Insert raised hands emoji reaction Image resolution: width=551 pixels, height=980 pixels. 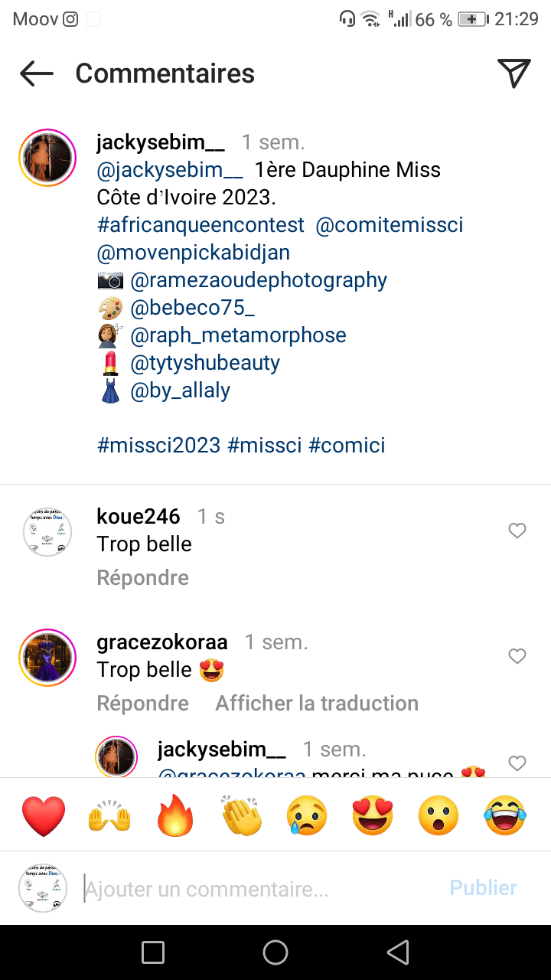pos(110,815)
